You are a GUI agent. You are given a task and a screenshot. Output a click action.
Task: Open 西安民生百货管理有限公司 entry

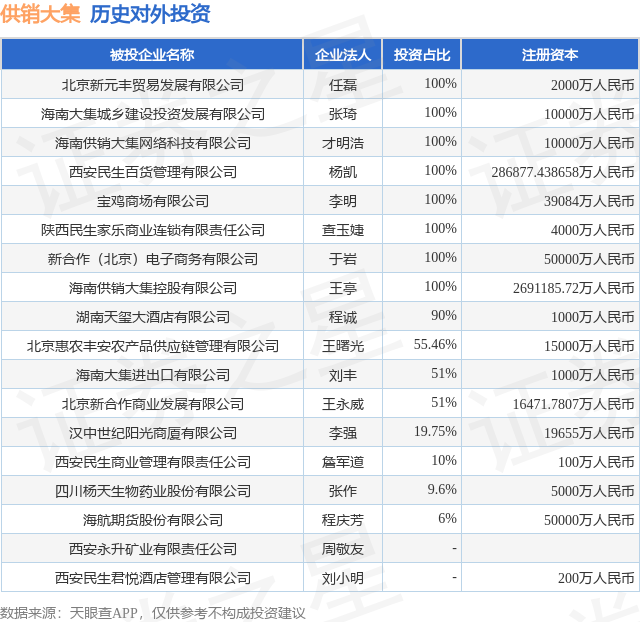click(153, 172)
